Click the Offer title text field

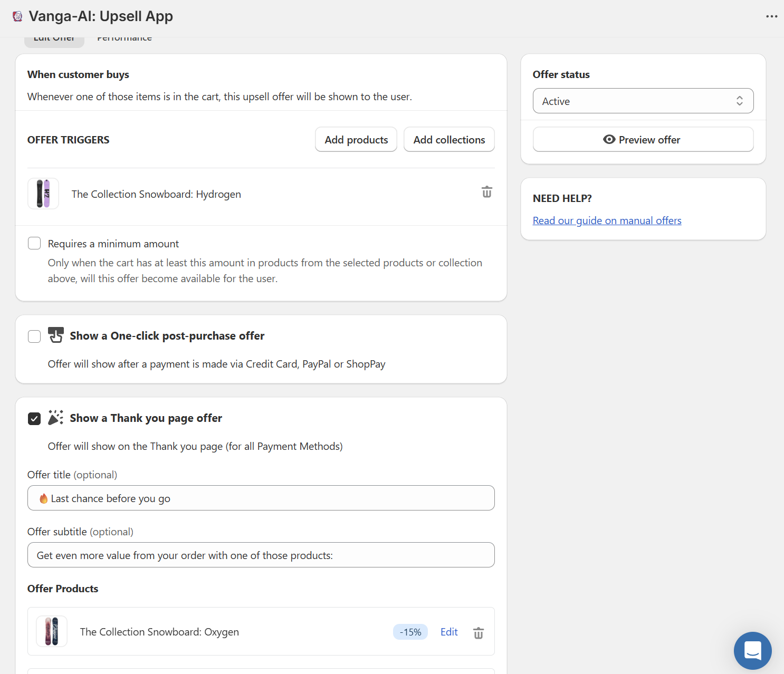coord(261,498)
